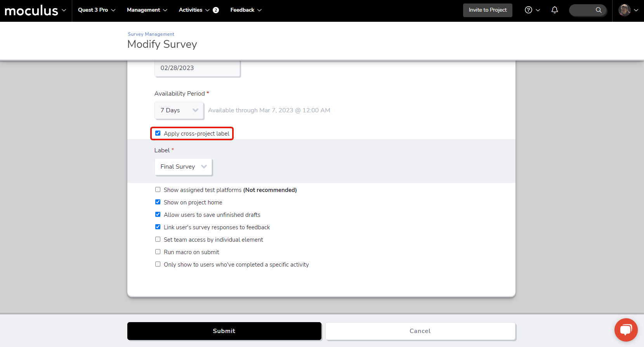Open the help question mark menu

coord(528,10)
